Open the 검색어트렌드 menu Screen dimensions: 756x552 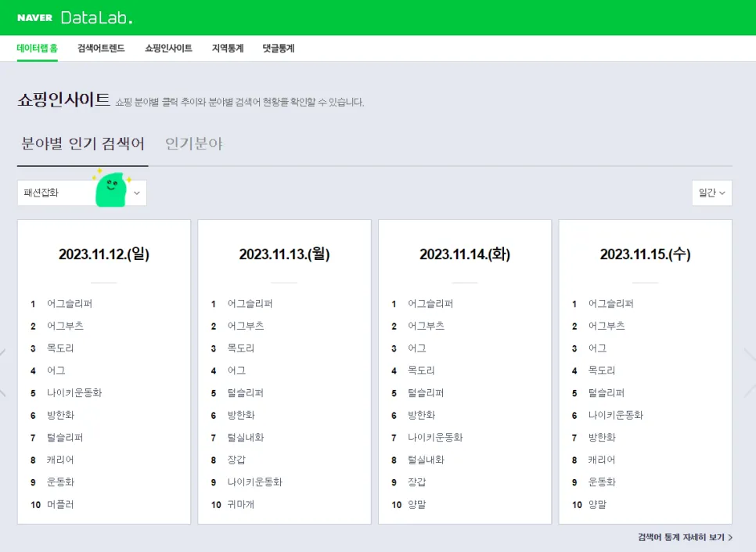coord(101,49)
